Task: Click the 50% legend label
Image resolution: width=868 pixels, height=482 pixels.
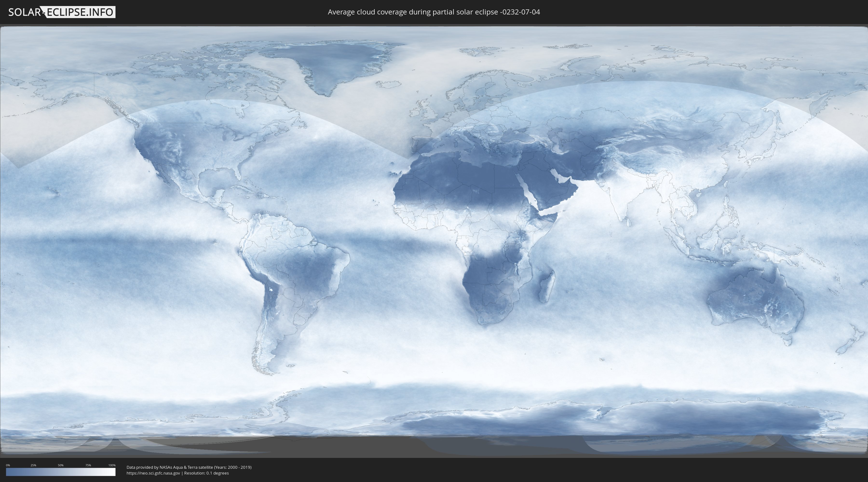Action: click(61, 465)
